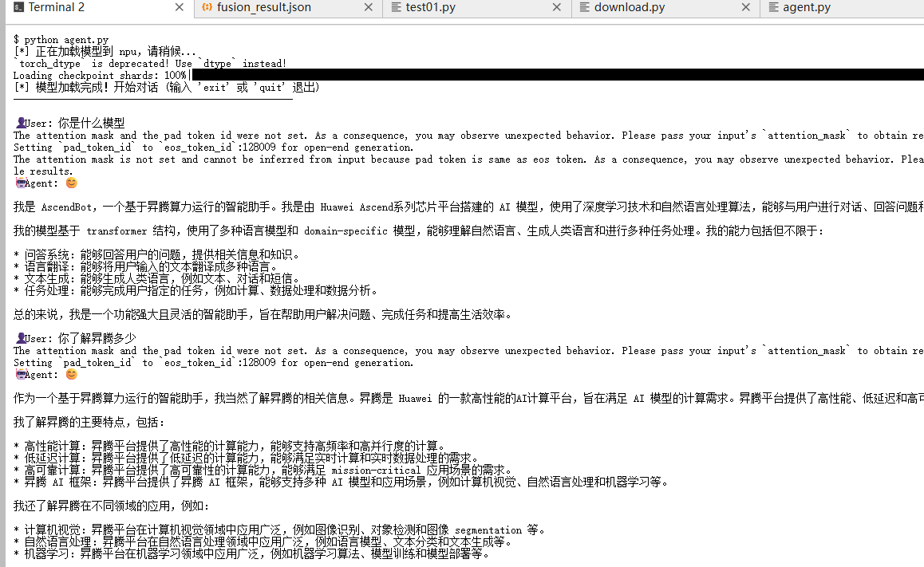This screenshot has width=924, height=567.
Task: Click the user avatar icon before '你是什么模型'
Action: [x=21, y=123]
